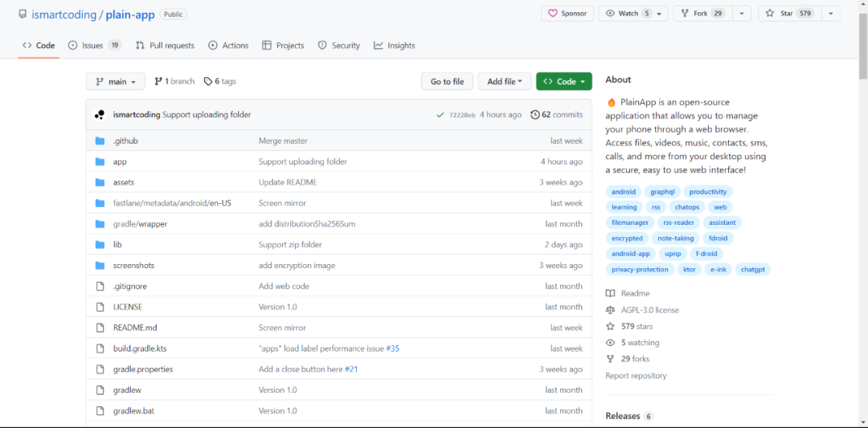Select the chatgpt topic tag
The image size is (868, 428).
pos(753,269)
